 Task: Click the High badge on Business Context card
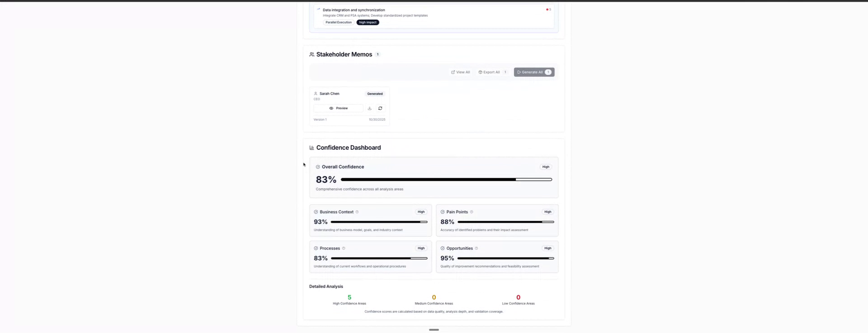click(x=421, y=212)
